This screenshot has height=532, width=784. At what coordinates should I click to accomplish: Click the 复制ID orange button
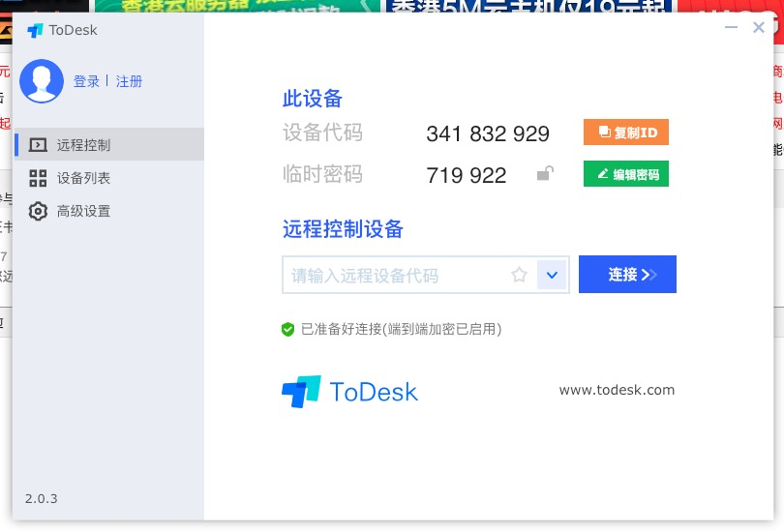(x=626, y=132)
